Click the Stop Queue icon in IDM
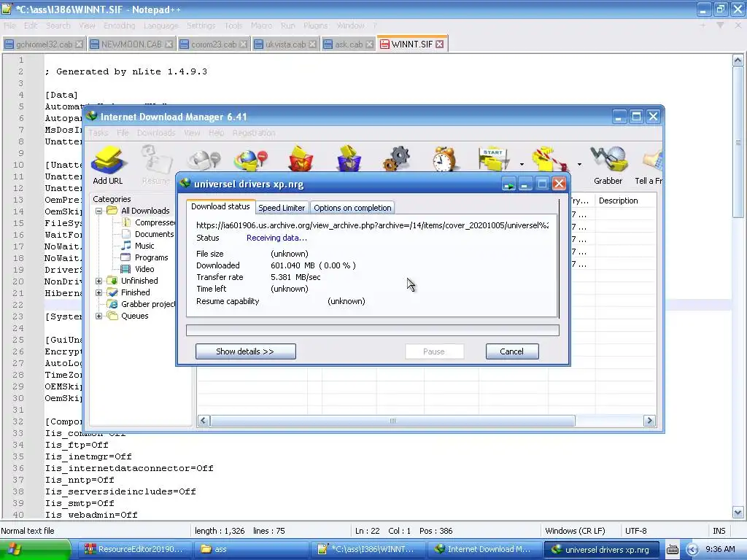 tap(551, 160)
